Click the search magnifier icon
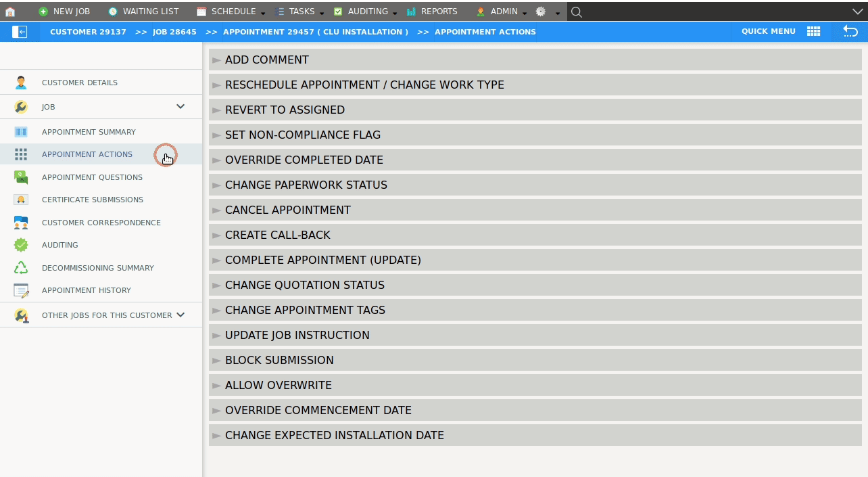The image size is (868, 477). click(x=576, y=12)
